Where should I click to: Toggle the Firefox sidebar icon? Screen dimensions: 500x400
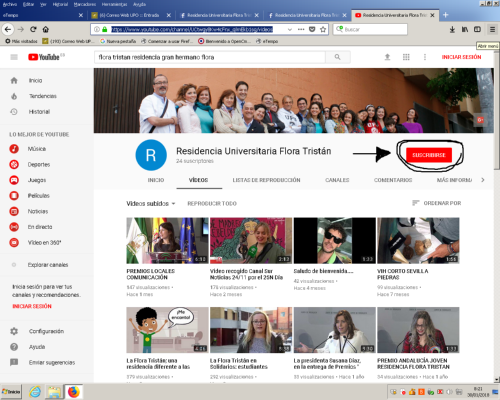tap(477, 29)
